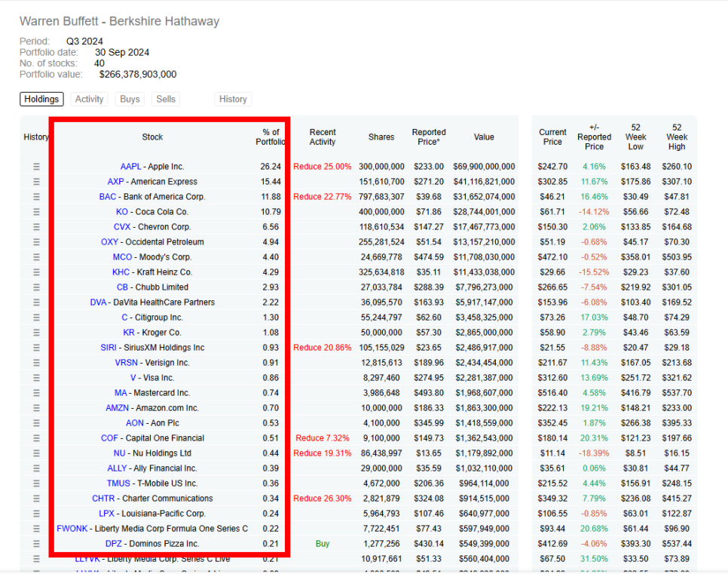
Task: Sort by % of Portfolio header
Action: [x=271, y=137]
